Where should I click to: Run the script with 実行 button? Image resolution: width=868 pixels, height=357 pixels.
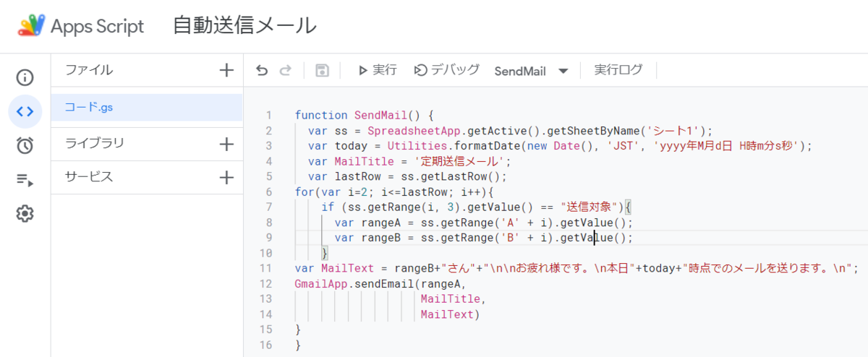[x=378, y=70]
